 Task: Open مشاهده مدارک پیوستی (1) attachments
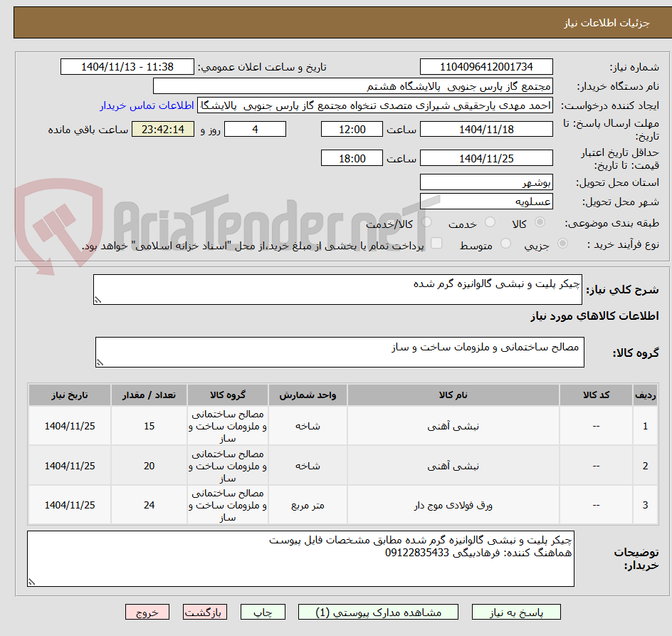378,612
